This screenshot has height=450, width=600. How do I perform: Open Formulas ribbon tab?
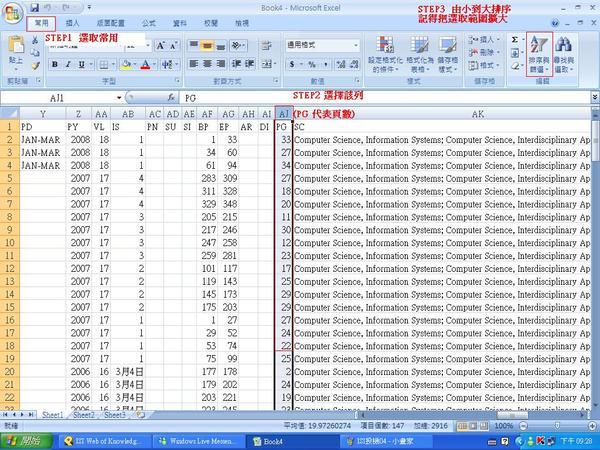tap(148, 23)
